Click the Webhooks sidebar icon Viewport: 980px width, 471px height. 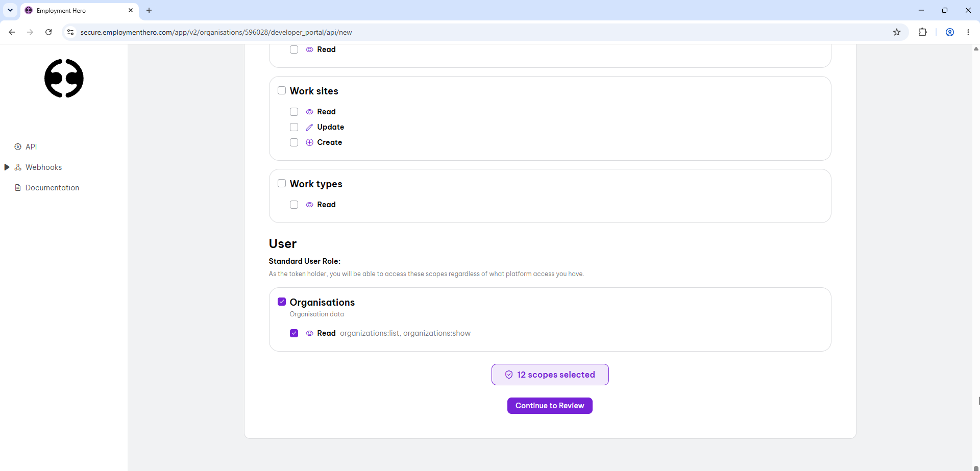[18, 167]
